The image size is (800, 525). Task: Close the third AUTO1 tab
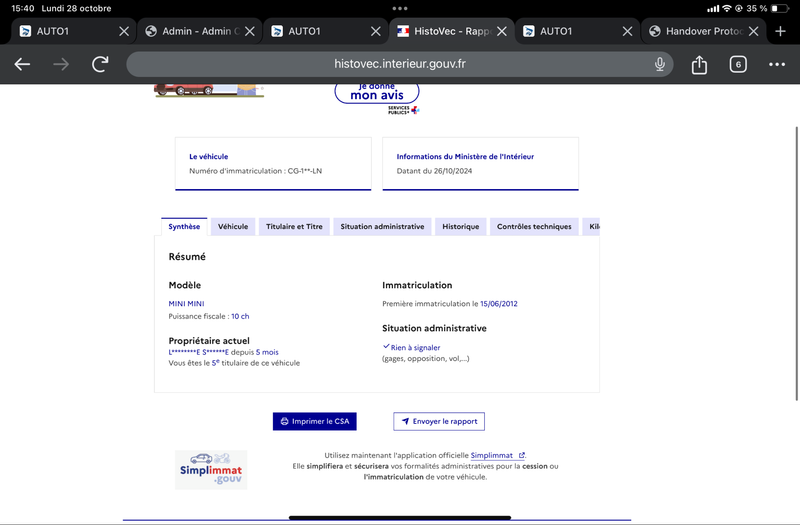(627, 31)
